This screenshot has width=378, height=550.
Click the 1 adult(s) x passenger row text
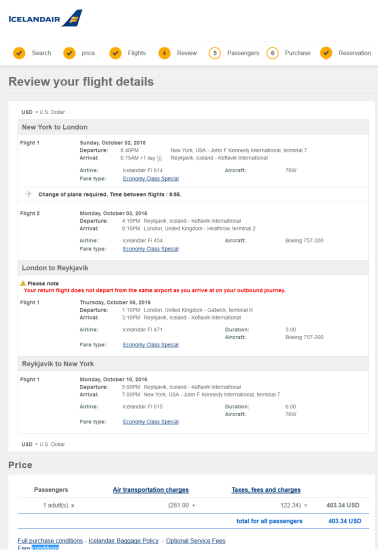(59, 505)
